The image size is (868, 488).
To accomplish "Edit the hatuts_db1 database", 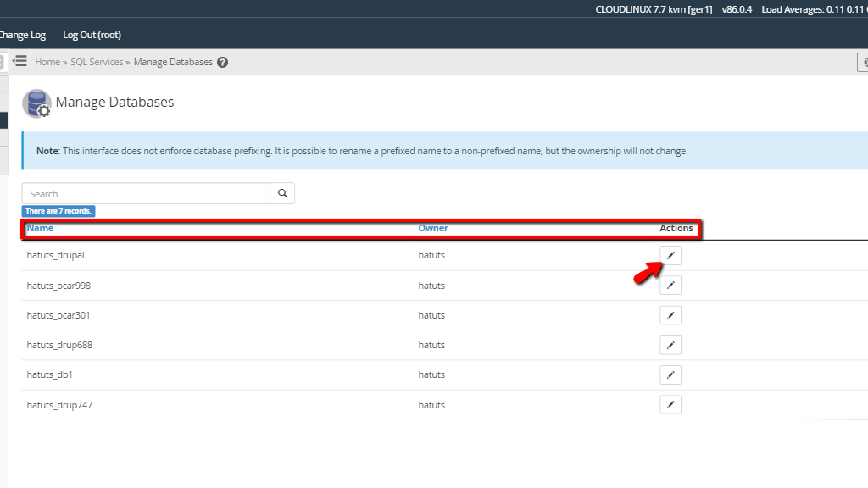I will pyautogui.click(x=670, y=375).
